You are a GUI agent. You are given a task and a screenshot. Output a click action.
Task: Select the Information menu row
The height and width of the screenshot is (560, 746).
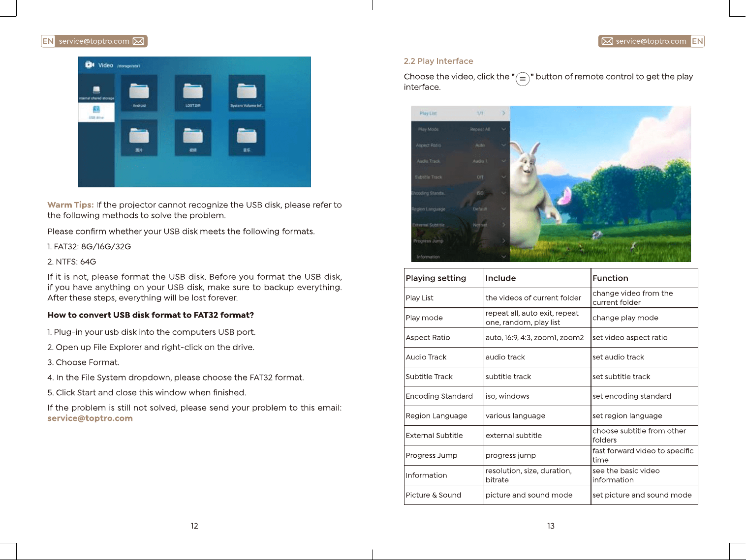pyautogui.click(x=461, y=257)
